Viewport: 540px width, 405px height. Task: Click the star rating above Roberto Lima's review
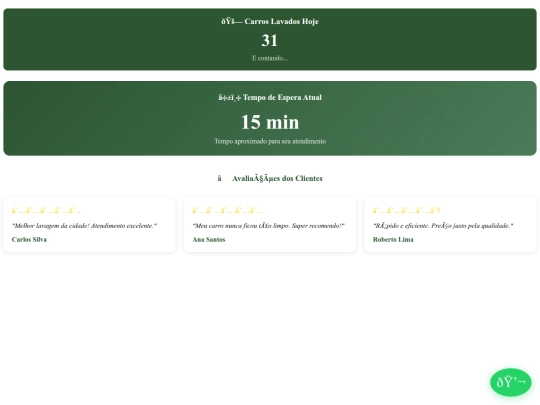(406, 210)
